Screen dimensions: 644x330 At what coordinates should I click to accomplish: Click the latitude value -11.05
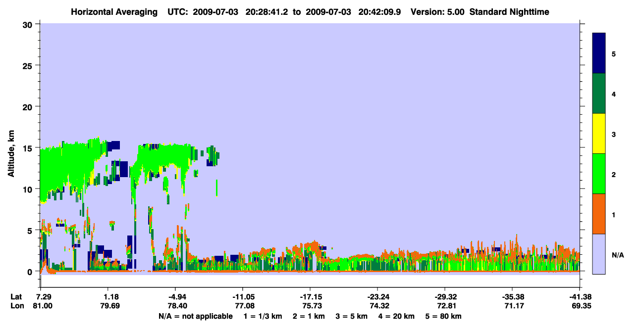[x=242, y=297]
